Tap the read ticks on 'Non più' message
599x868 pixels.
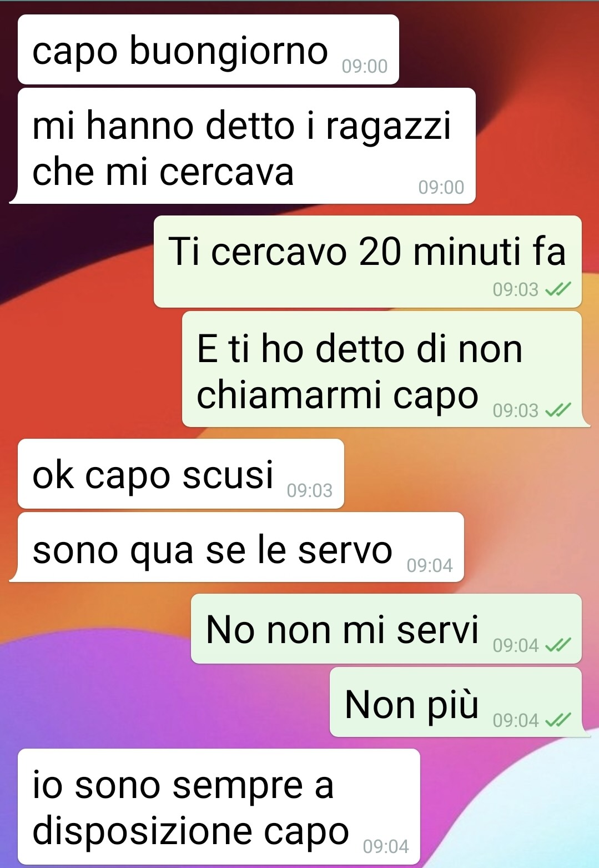(x=558, y=720)
